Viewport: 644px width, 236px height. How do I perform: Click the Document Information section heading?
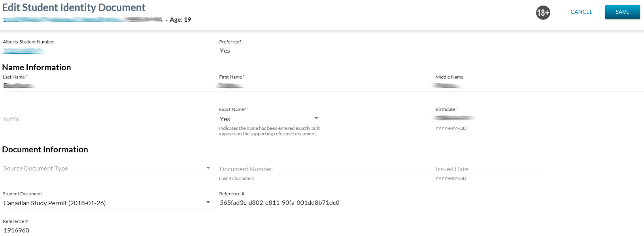(45, 150)
